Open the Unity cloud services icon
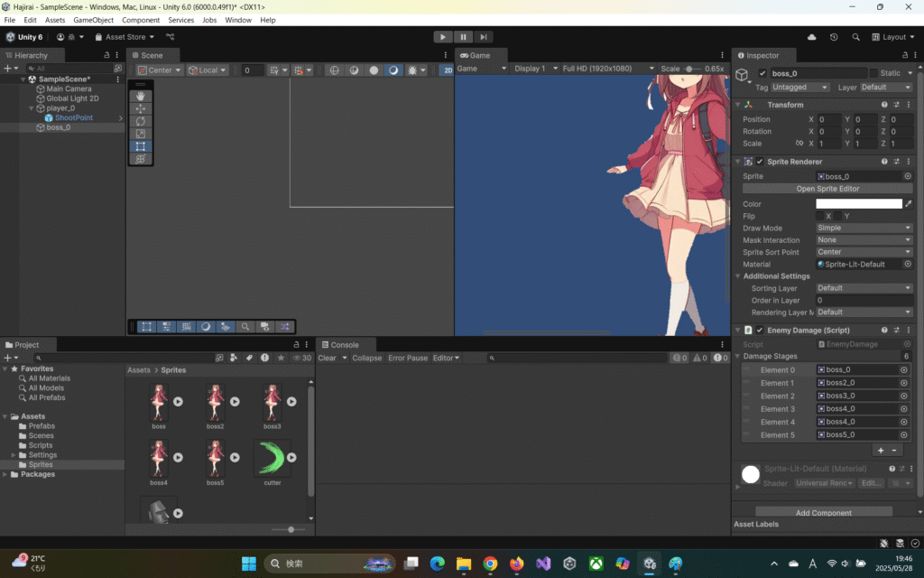Viewport: 924px width, 578px height. (x=811, y=36)
